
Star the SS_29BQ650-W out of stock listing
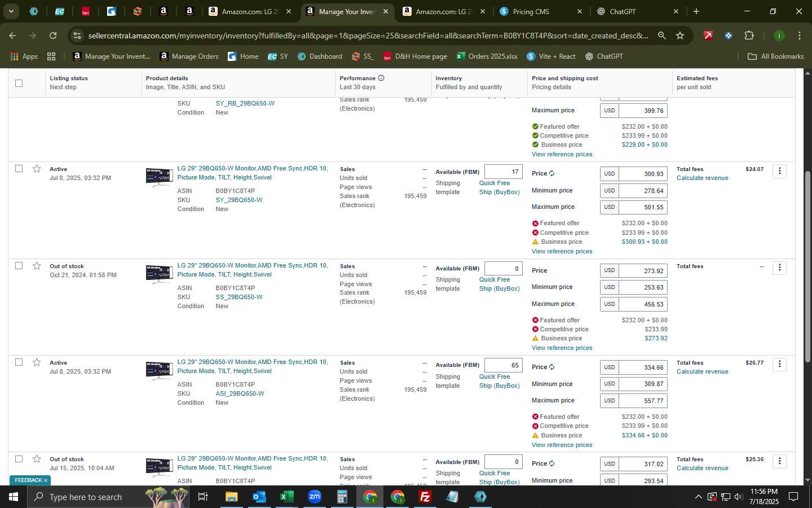tap(37, 266)
